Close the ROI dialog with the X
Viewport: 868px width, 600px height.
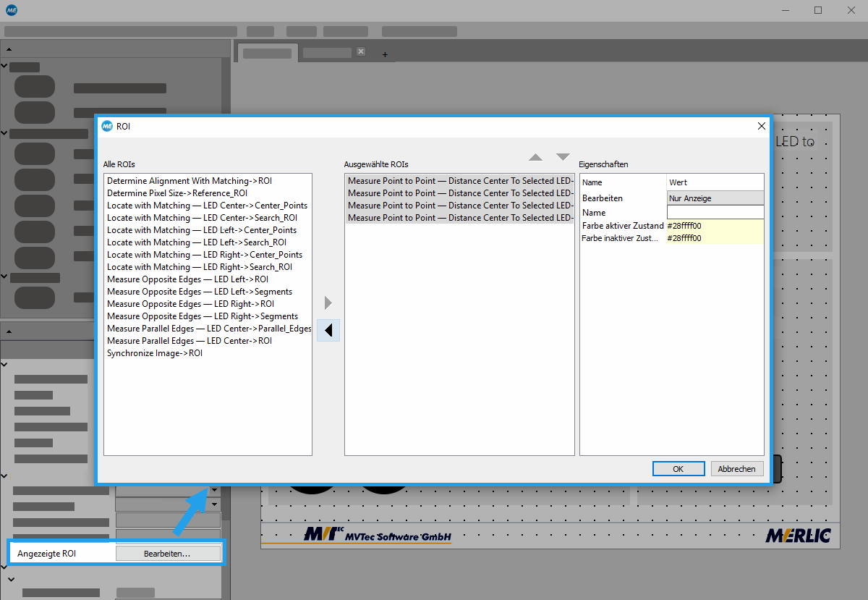coord(761,126)
